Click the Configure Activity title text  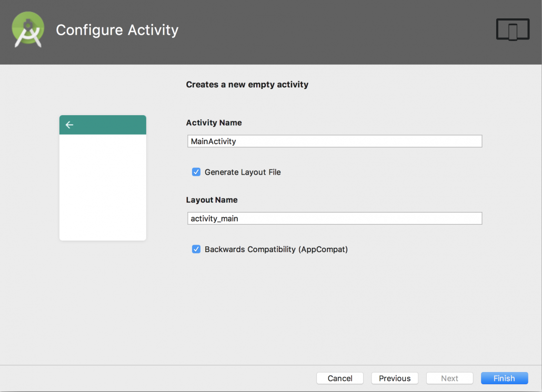click(117, 30)
